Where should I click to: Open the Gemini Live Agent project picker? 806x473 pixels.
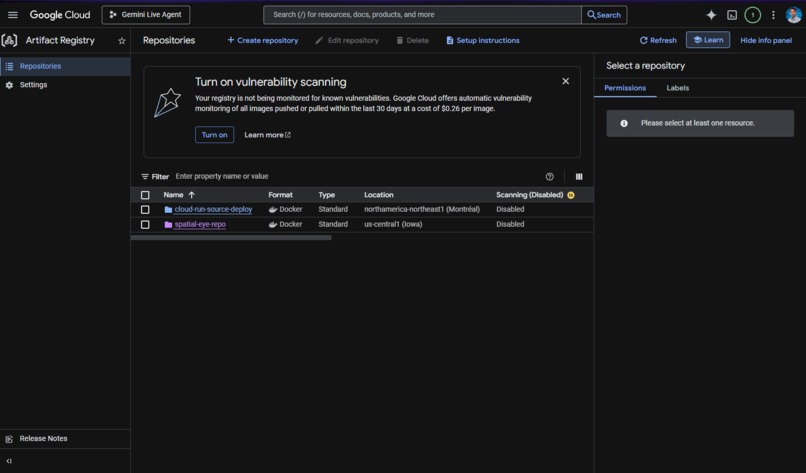146,15
